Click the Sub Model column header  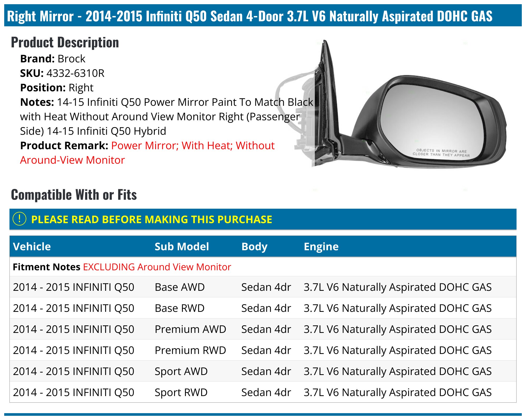pos(182,247)
